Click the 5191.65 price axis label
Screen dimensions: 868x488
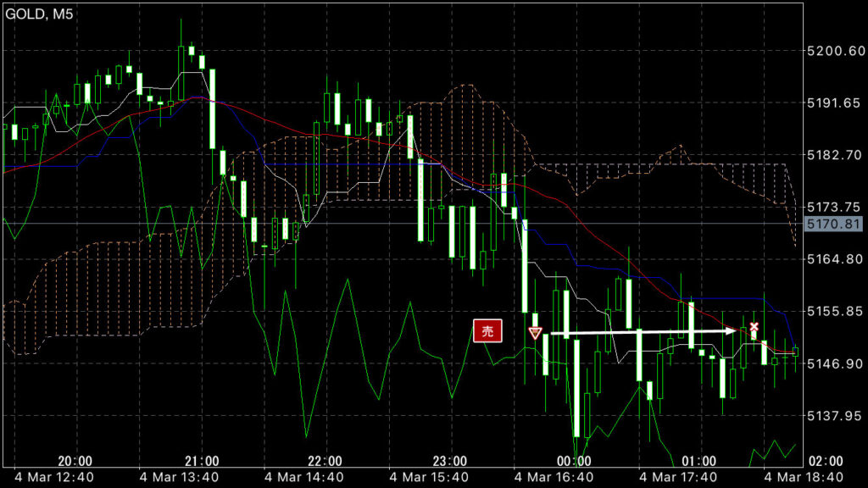[835, 103]
